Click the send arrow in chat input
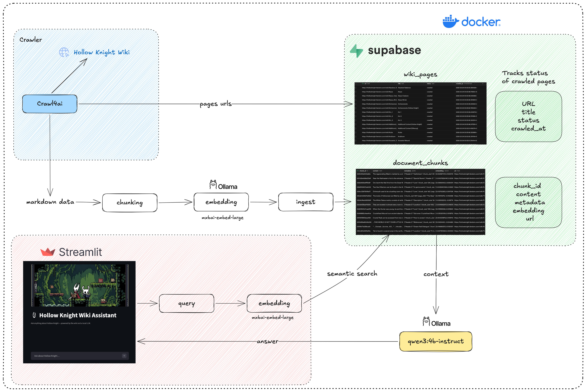 point(124,356)
